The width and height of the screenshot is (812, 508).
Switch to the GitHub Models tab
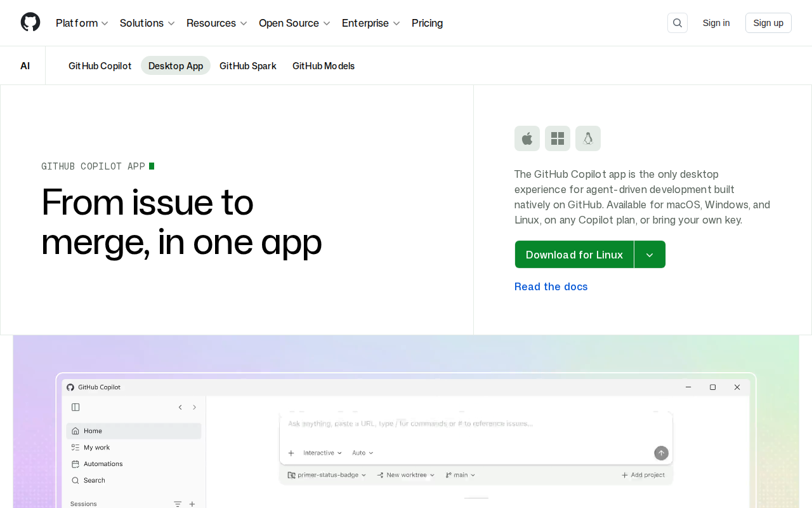[324, 66]
